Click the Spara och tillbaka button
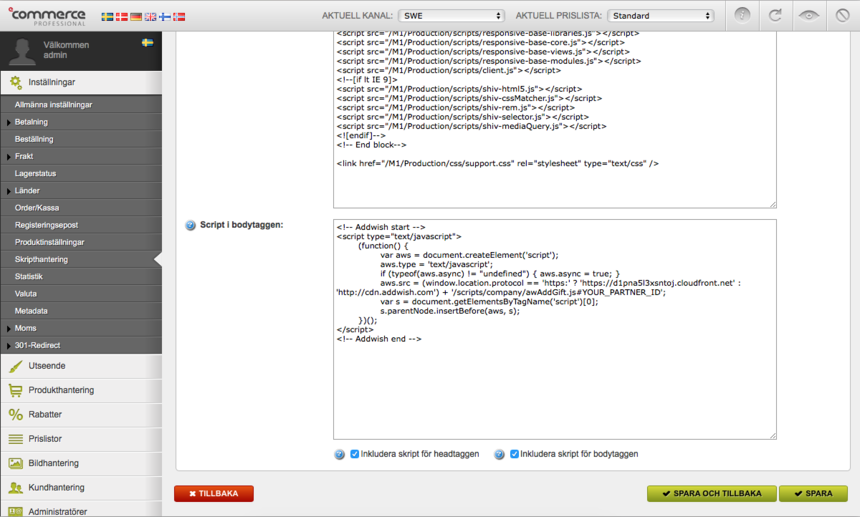This screenshot has height=517, width=860. pos(710,493)
